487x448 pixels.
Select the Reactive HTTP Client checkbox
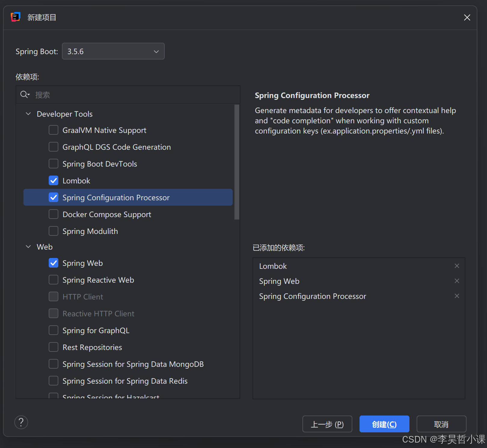tap(54, 314)
